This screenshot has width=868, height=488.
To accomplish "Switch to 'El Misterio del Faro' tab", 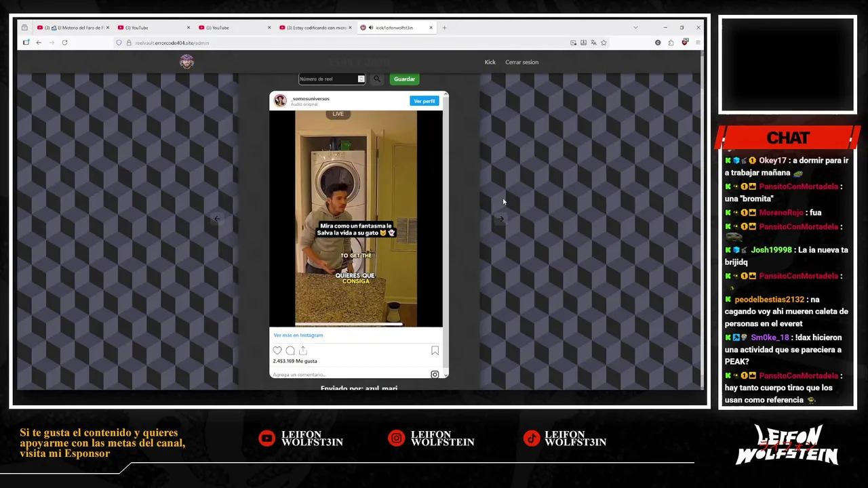I will tap(72, 28).
